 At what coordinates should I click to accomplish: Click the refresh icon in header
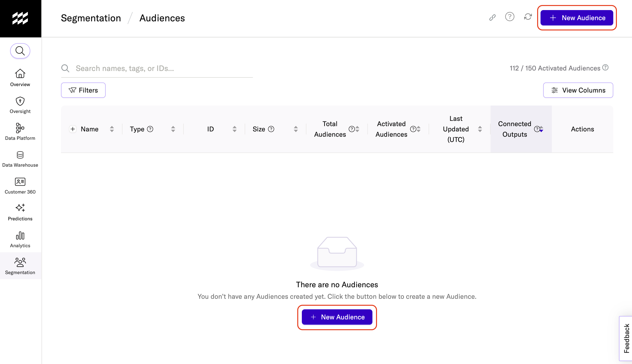(x=528, y=17)
